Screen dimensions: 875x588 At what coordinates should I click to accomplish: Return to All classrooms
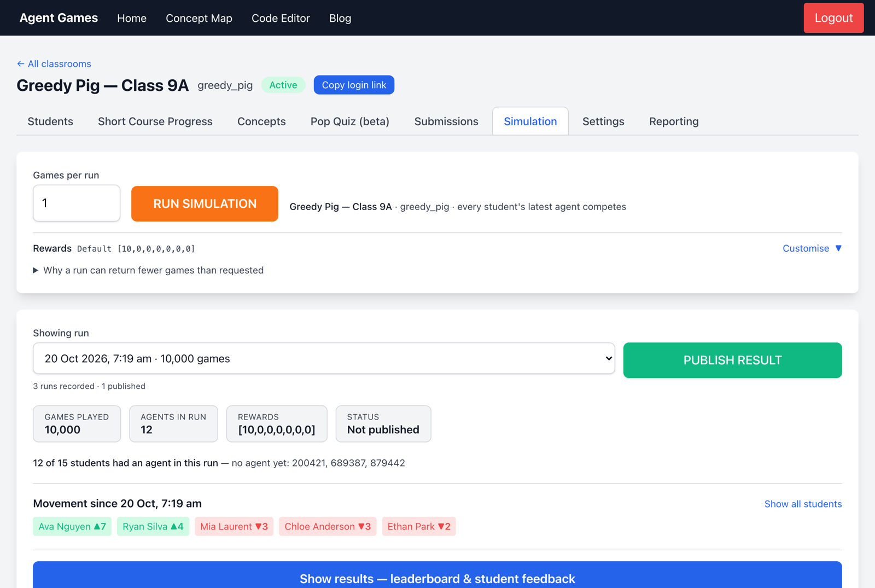tap(54, 64)
